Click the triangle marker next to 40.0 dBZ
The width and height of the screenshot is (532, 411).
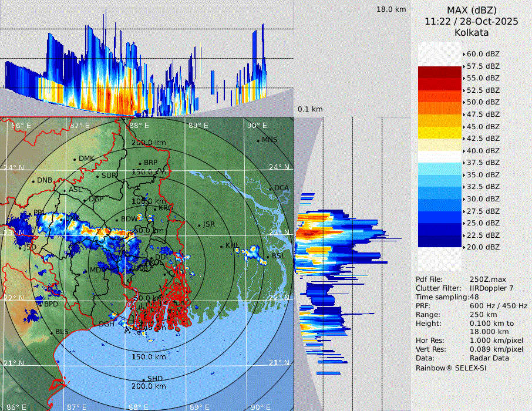click(x=464, y=150)
